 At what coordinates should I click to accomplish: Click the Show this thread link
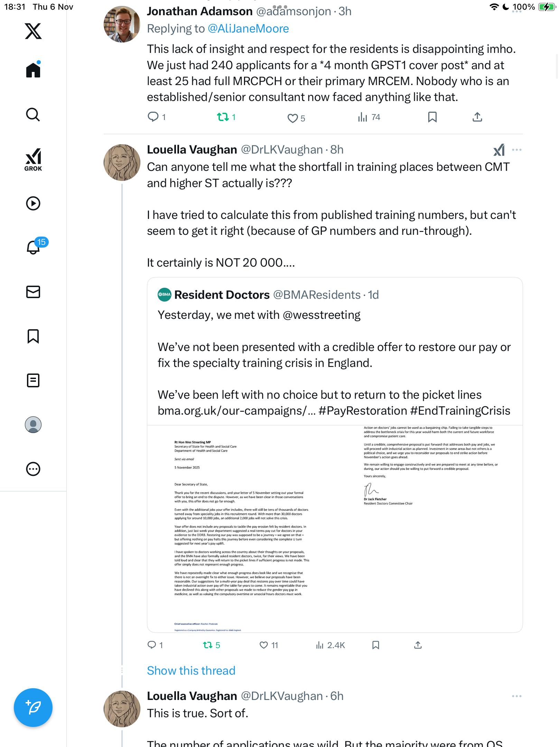(x=191, y=671)
